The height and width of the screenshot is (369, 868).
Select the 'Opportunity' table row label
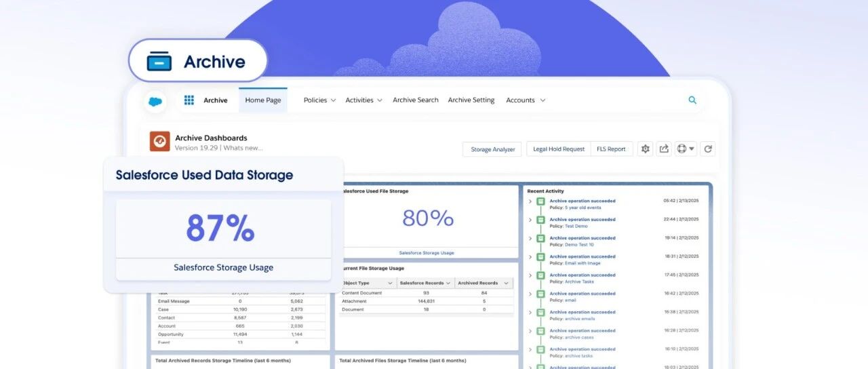click(170, 334)
